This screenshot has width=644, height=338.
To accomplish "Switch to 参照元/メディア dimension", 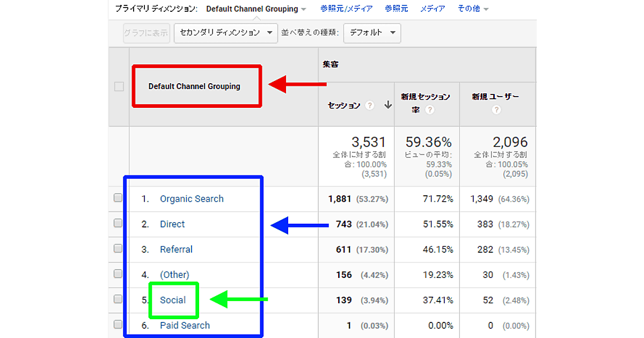I will point(347,9).
